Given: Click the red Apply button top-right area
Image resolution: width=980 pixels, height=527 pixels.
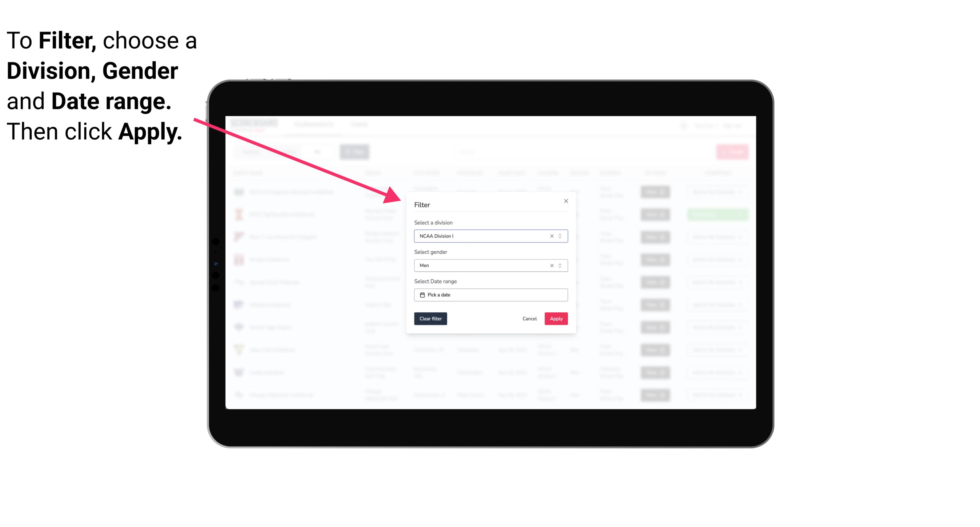Looking at the screenshot, I should pyautogui.click(x=555, y=319).
